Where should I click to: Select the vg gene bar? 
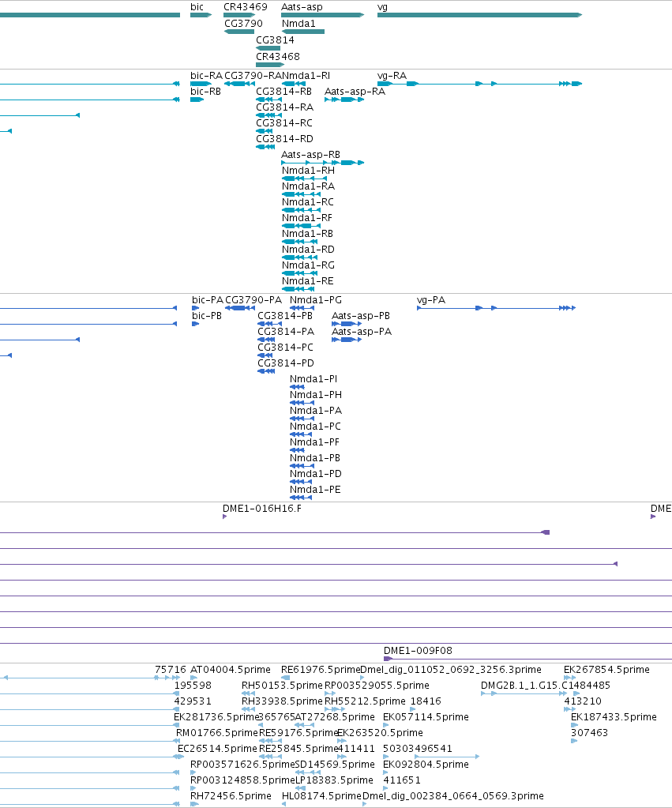pyautogui.click(x=479, y=15)
